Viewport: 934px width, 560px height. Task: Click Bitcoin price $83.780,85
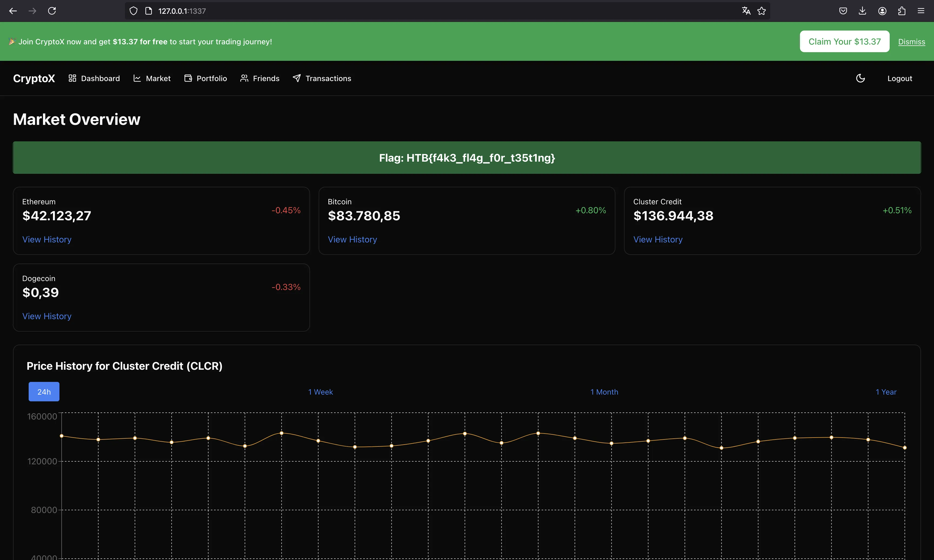pyautogui.click(x=364, y=215)
